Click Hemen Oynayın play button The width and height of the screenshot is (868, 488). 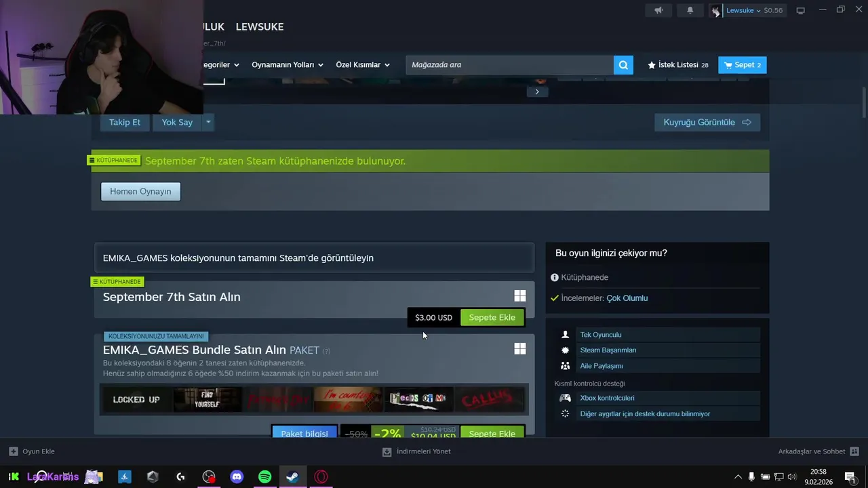pos(140,191)
